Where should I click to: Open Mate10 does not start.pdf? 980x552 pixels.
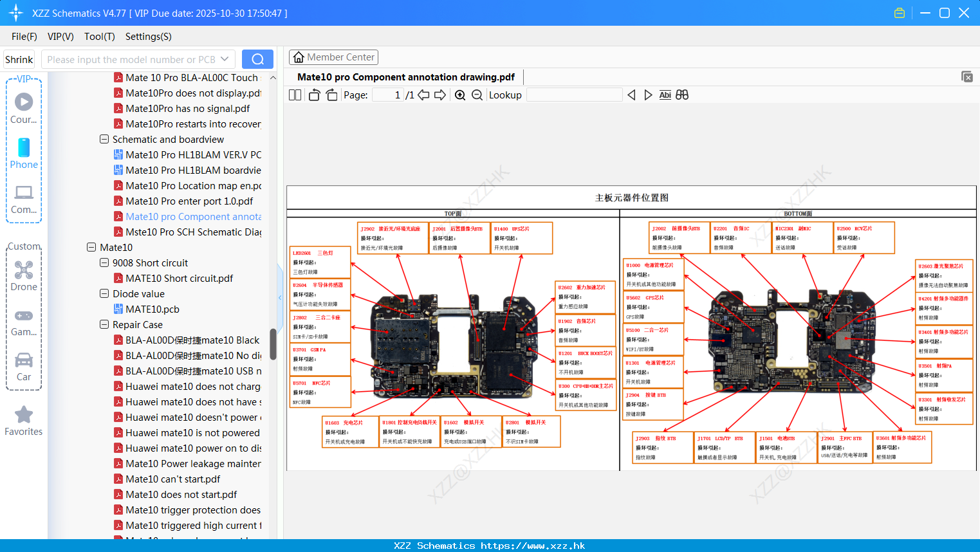click(176, 494)
